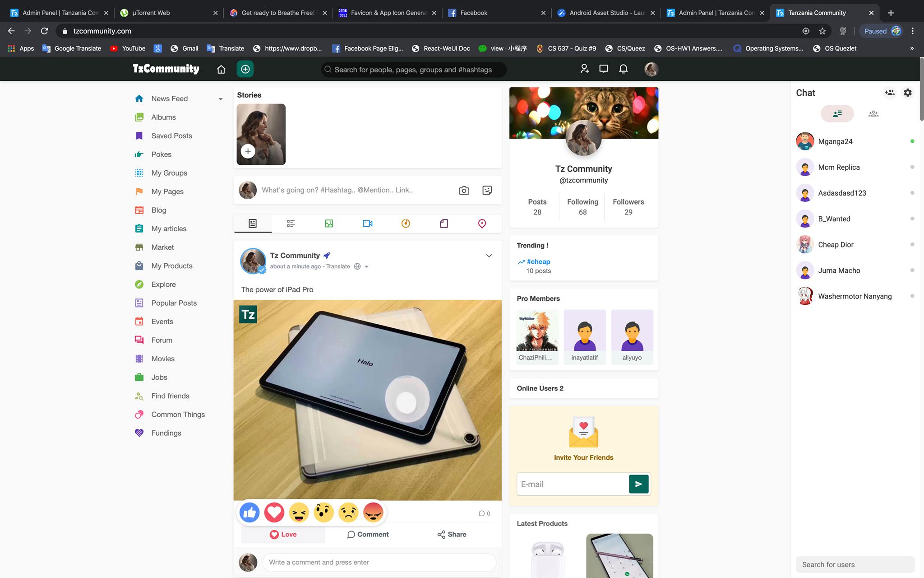Screen dimensions: 924x578
Task: React with the Sad emoji
Action: [x=348, y=513]
